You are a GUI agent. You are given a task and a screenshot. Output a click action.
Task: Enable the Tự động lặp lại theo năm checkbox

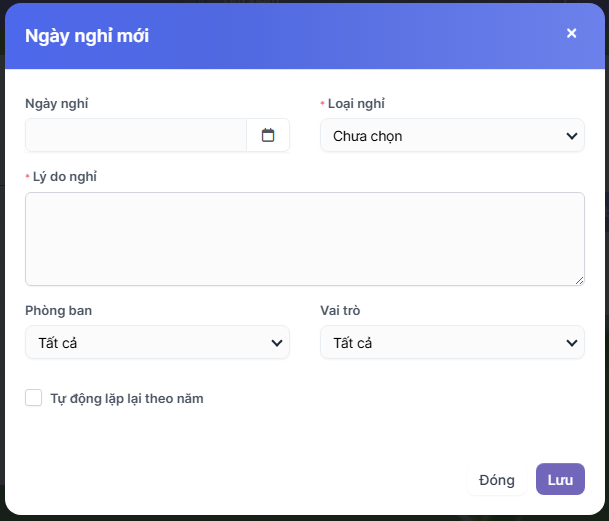click(x=34, y=398)
